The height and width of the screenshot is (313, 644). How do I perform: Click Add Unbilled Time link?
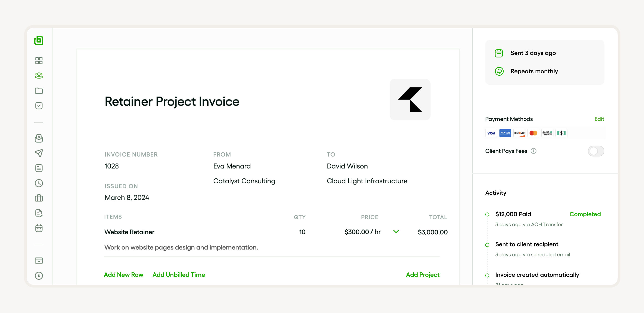point(179,275)
